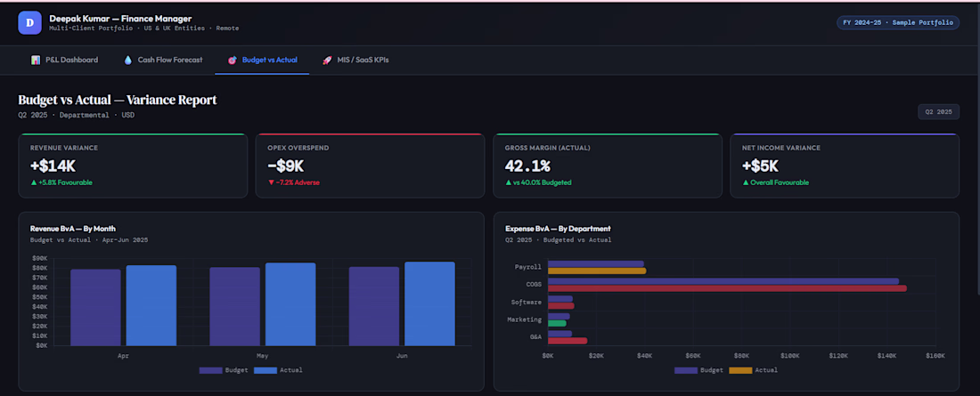
Task: Click the Gross Margin 42.1% card
Action: [x=608, y=166]
